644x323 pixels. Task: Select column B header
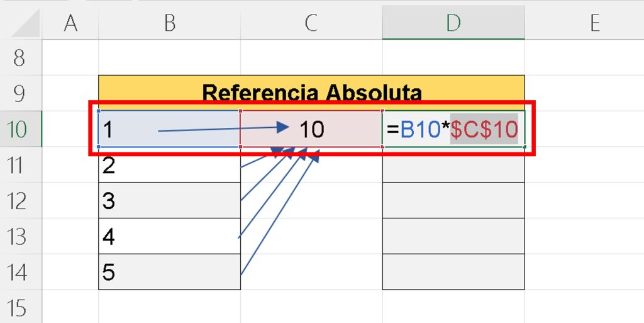170,23
